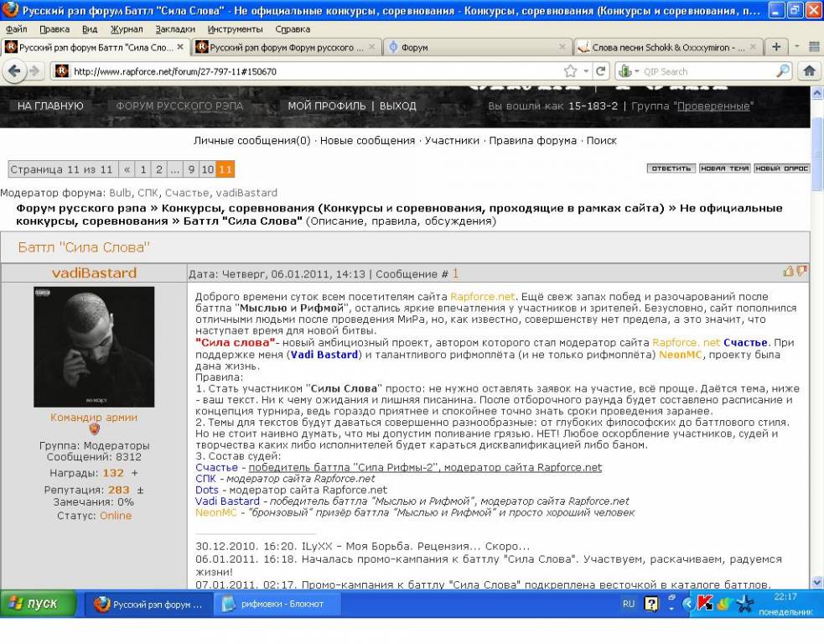Click the help question mark tray icon

click(651, 604)
